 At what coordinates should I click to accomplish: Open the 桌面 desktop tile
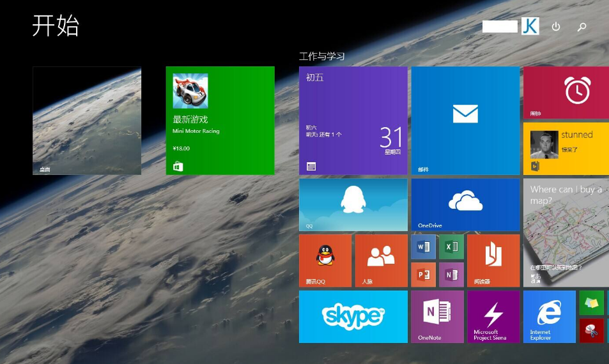(87, 120)
